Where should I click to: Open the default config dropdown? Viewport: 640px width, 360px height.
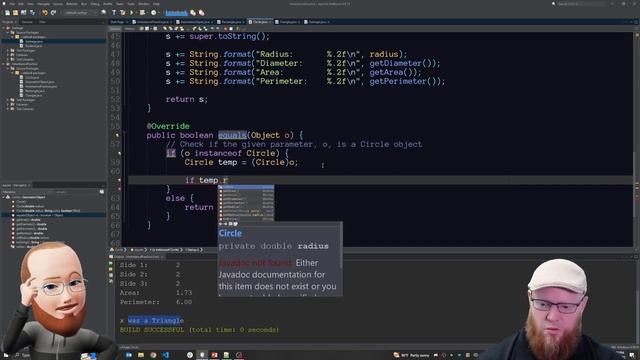(80, 13)
